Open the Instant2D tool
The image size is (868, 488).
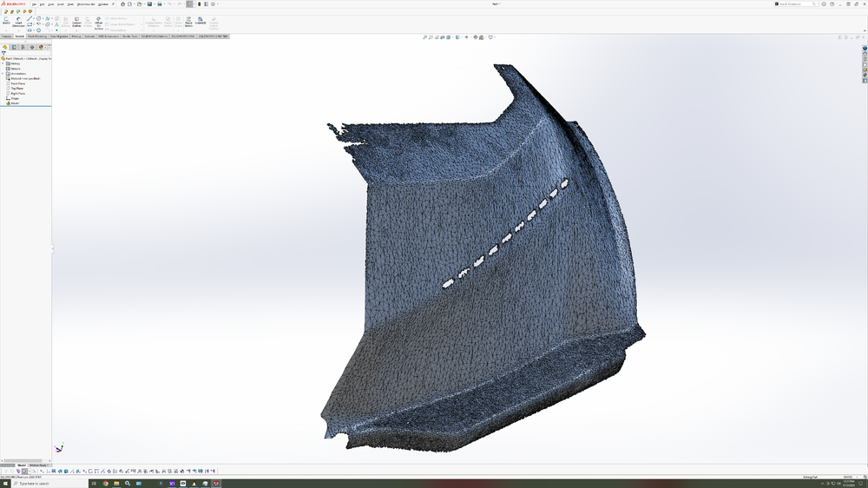201,20
